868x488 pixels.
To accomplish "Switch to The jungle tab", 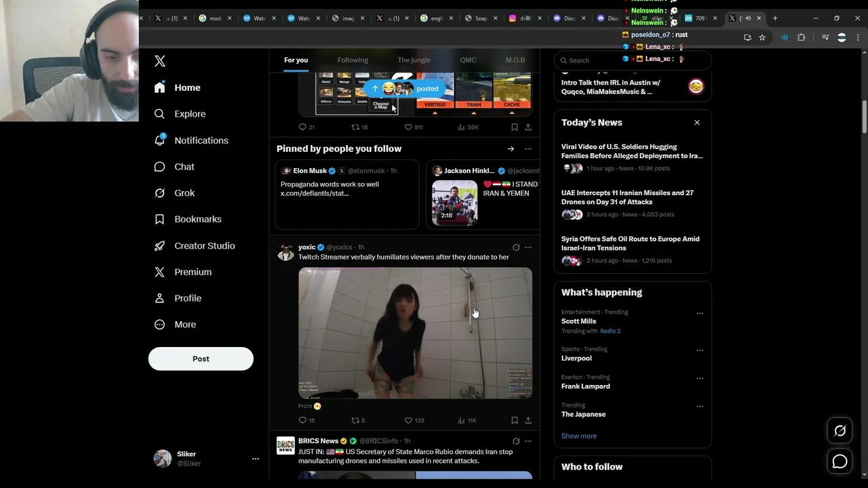I will (414, 60).
